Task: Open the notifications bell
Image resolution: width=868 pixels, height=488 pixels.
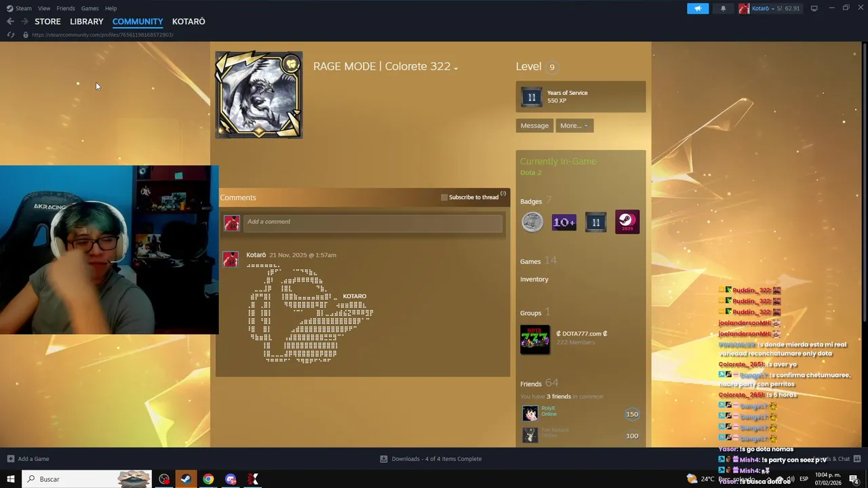Action: pyautogui.click(x=723, y=8)
